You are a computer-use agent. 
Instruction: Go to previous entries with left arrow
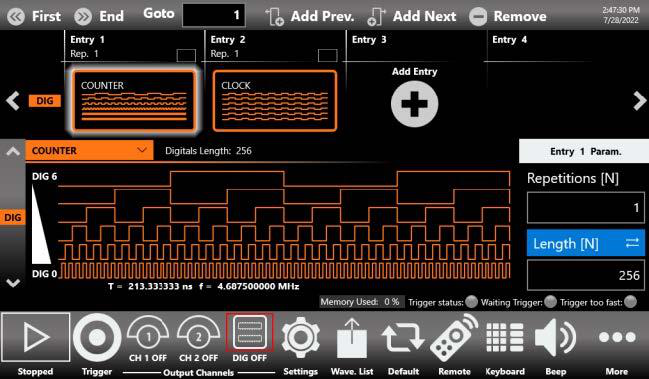13,101
